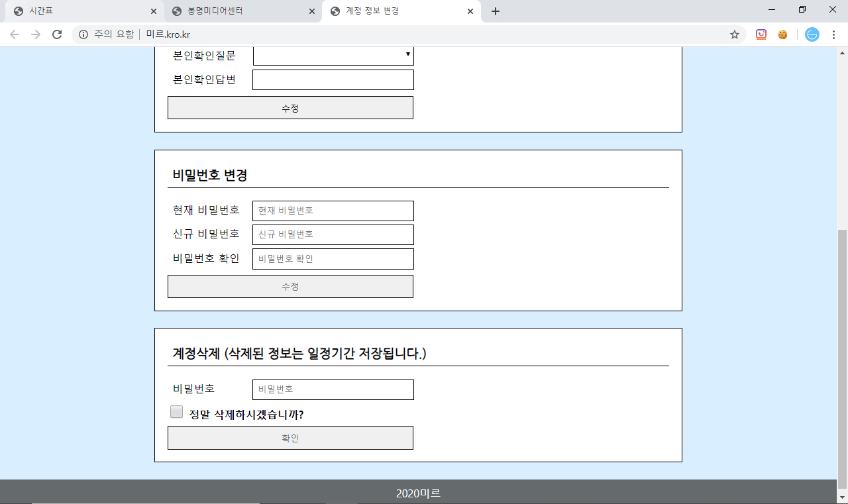848x504 pixels.
Task: Bookmark this page with the star icon
Action: point(735,34)
